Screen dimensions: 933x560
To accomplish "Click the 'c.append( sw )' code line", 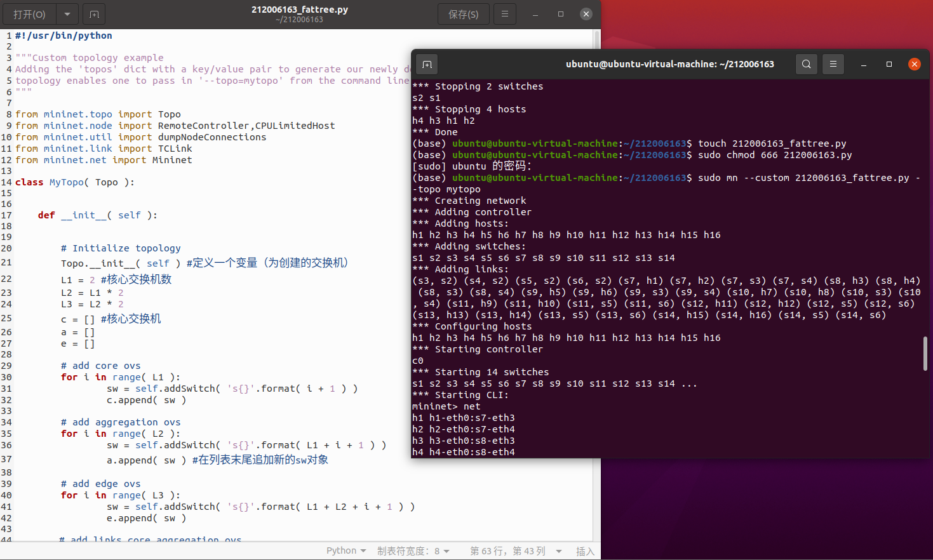I will 147,400.
